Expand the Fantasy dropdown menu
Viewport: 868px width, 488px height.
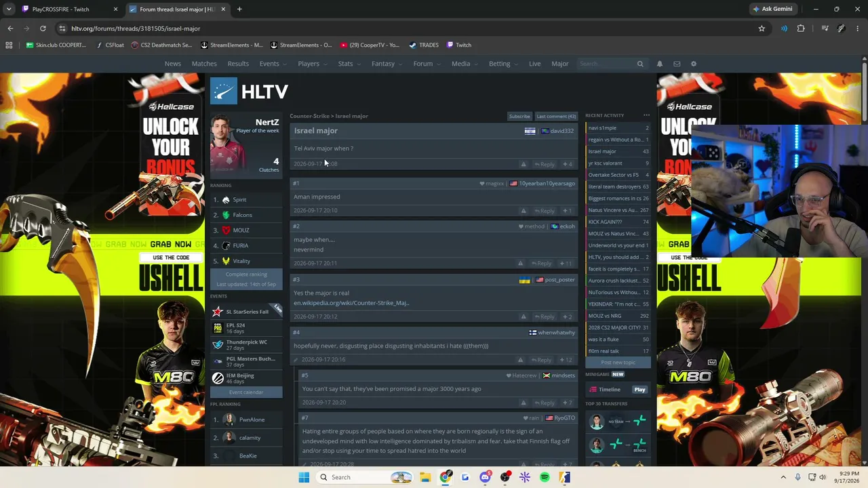[386, 64]
